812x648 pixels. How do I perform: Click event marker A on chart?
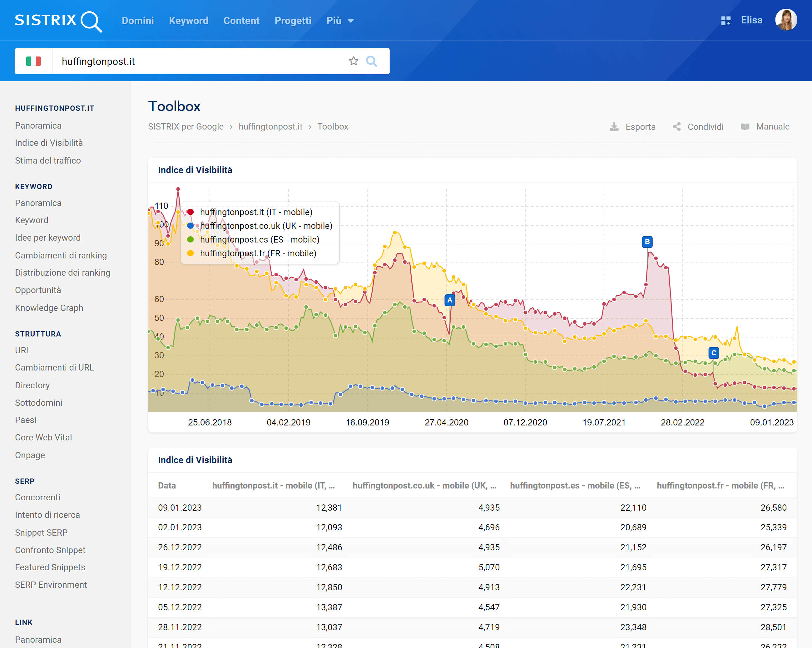tap(449, 300)
